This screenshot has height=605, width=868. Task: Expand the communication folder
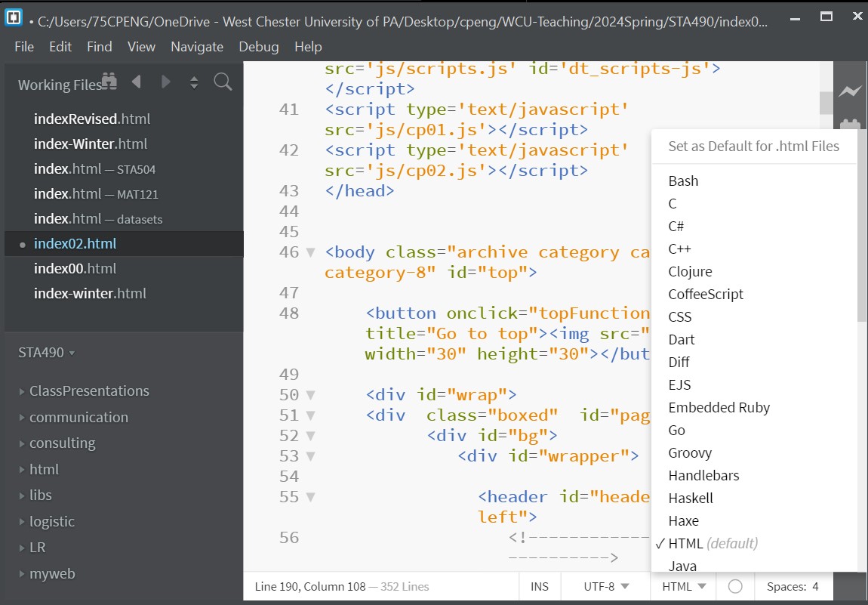pyautogui.click(x=22, y=417)
